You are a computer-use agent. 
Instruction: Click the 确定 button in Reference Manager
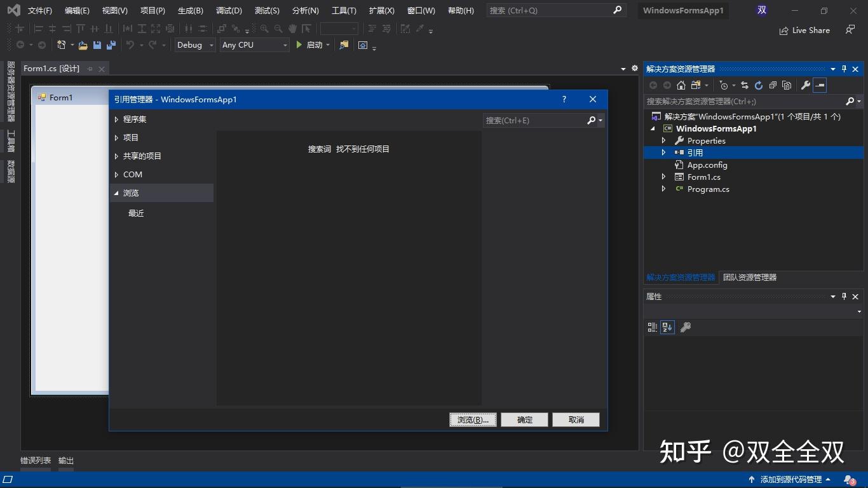click(x=524, y=419)
